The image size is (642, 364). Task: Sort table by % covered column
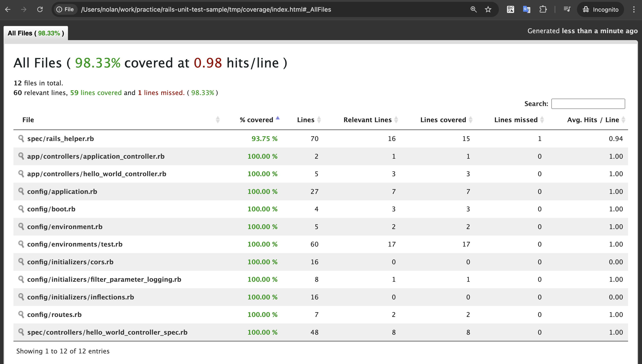pyautogui.click(x=256, y=120)
